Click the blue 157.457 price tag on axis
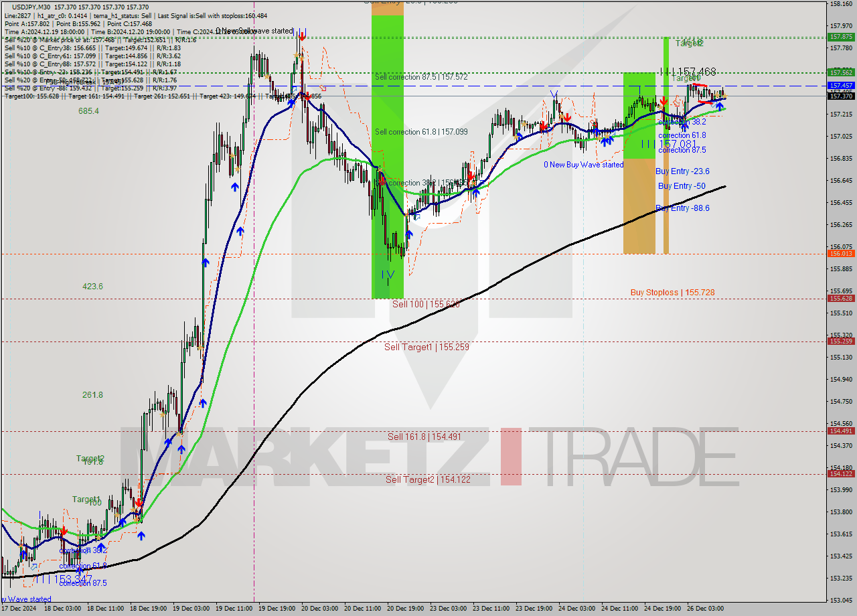Image resolution: width=857 pixels, height=616 pixels. click(x=841, y=86)
